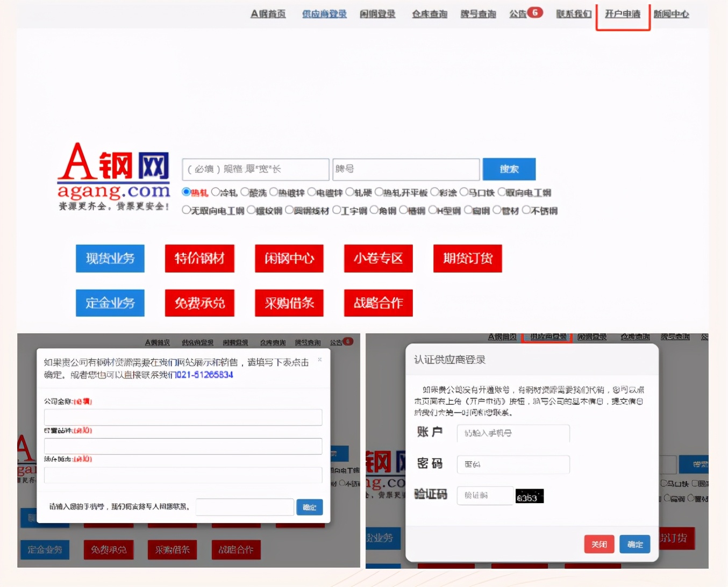Switch to the 新闻中心 menu item

tap(671, 14)
